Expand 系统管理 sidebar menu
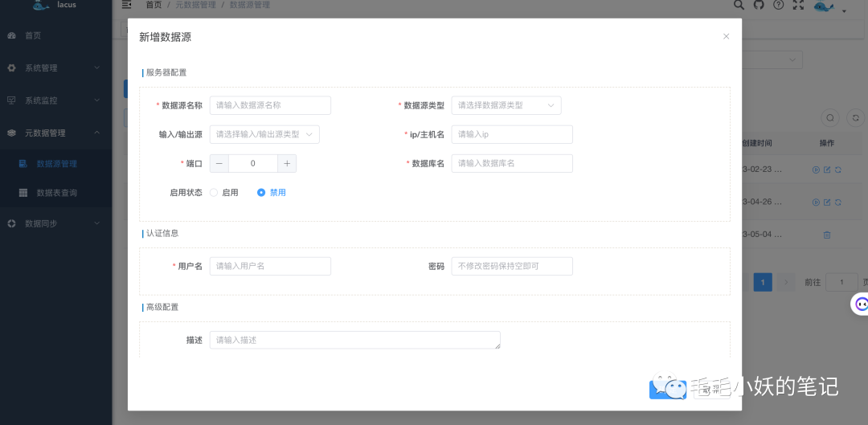The height and width of the screenshot is (425, 868). tap(56, 68)
